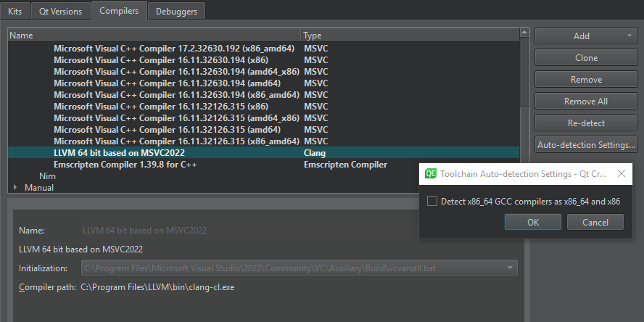This screenshot has width=644, height=322.
Task: Select MSVC 16.11.32126.315 (x86) row
Action: 263,107
